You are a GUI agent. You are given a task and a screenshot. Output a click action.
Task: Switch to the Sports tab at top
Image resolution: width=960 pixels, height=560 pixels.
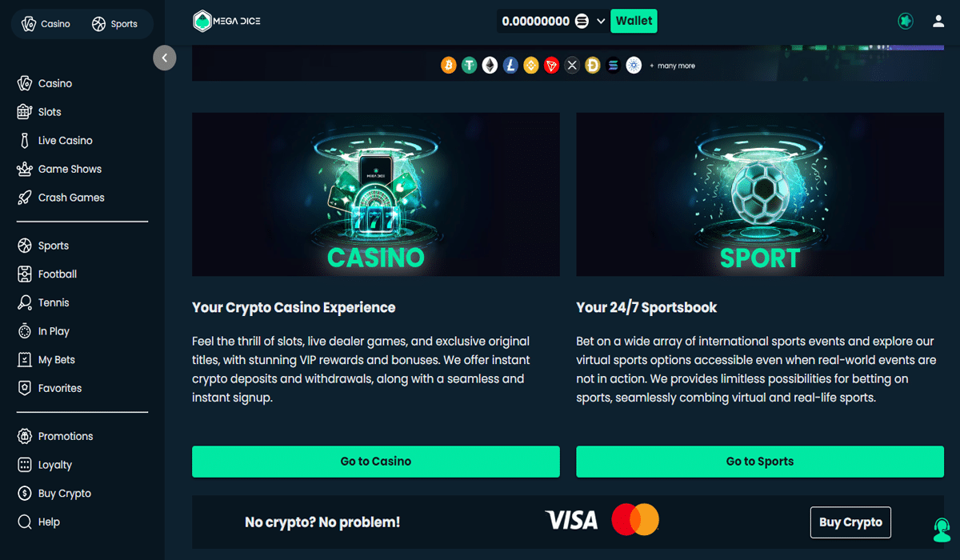114,24
